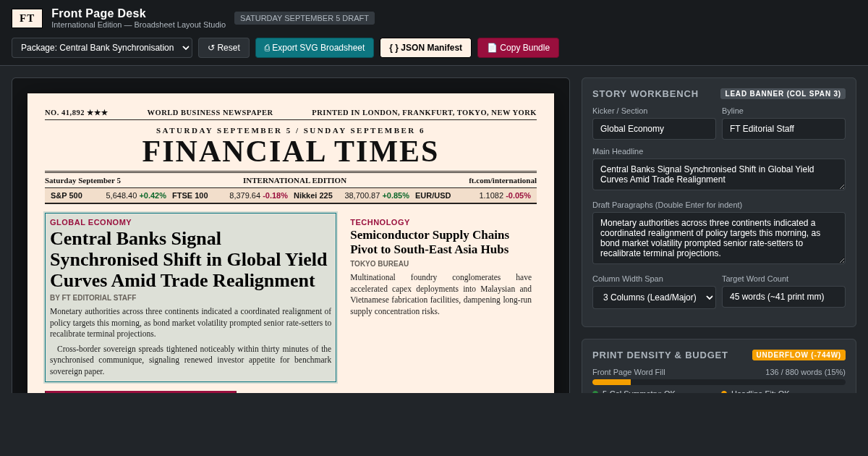Click the TOKYO BUREAU byline

380,264
